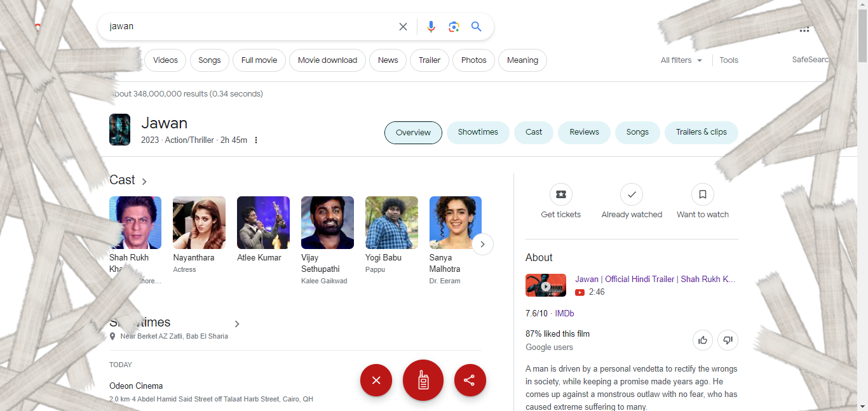868x411 pixels.
Task: Expand Showtimes section with arrow
Action: click(237, 324)
